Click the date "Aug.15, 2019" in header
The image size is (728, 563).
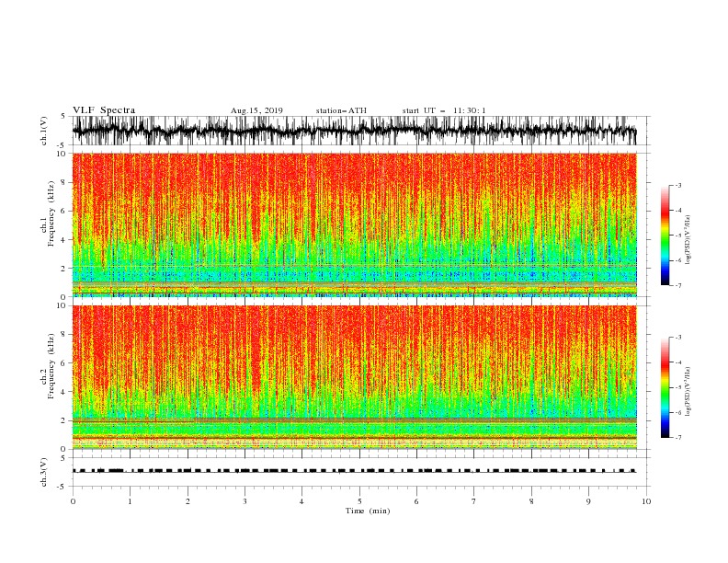pos(256,110)
